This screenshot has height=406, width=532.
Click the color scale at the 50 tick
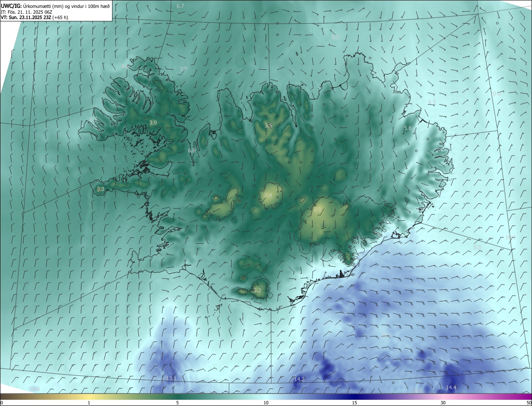coord(529,403)
